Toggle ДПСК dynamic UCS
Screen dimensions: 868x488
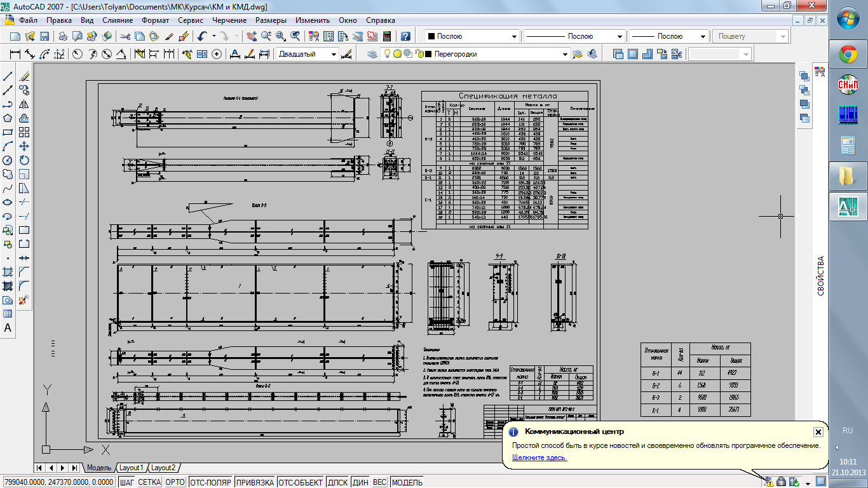338,482
